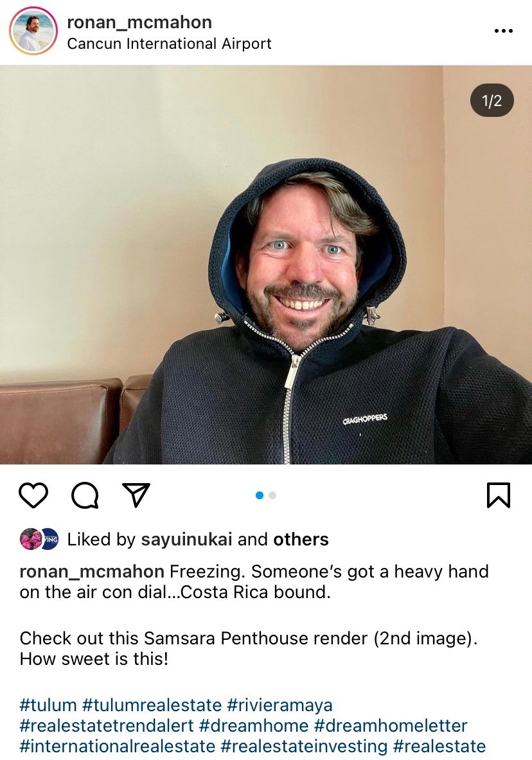View others who liked the post

click(x=301, y=540)
